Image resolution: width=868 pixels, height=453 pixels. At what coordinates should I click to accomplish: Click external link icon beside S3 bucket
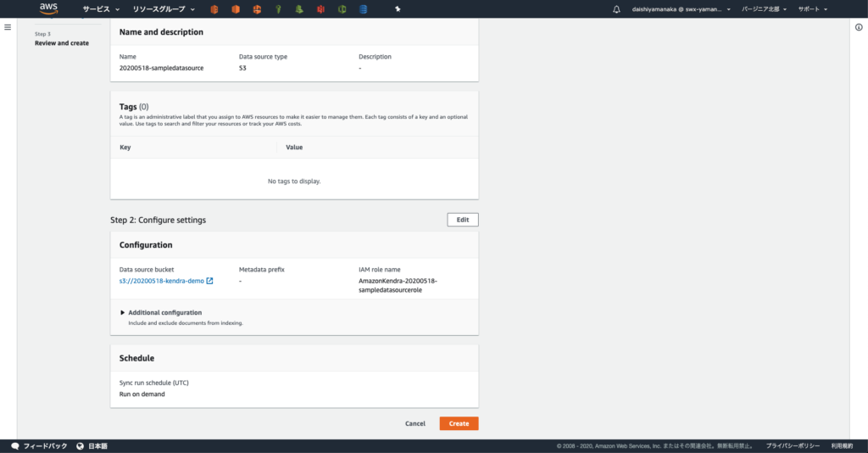(x=210, y=281)
